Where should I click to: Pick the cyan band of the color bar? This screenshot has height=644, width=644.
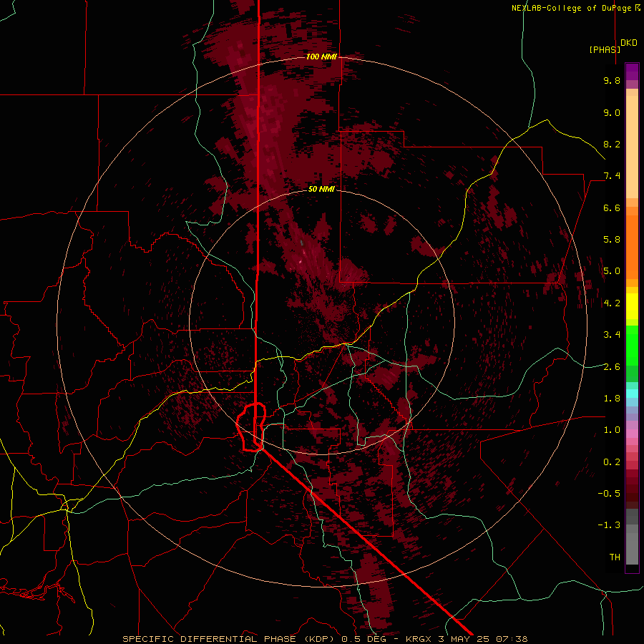coord(632,394)
